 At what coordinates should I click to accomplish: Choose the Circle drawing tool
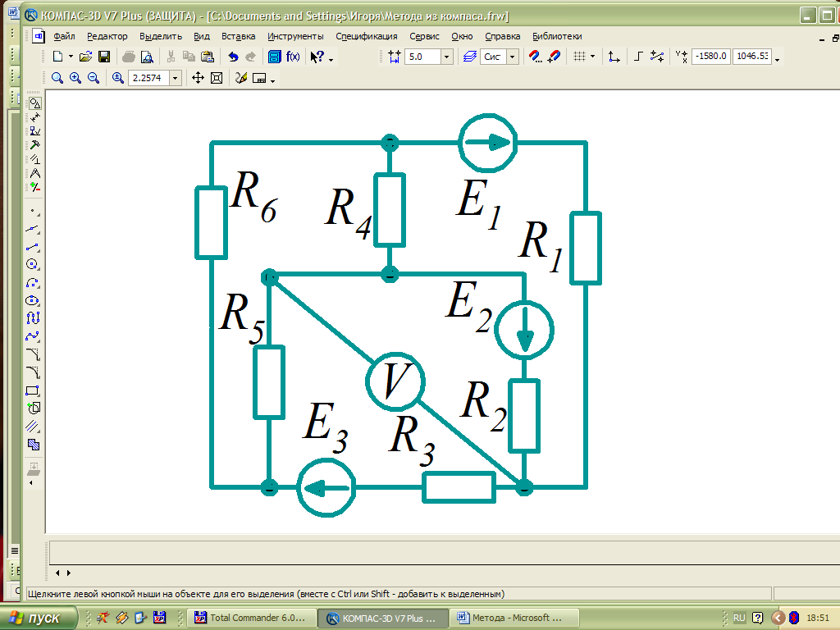[33, 264]
